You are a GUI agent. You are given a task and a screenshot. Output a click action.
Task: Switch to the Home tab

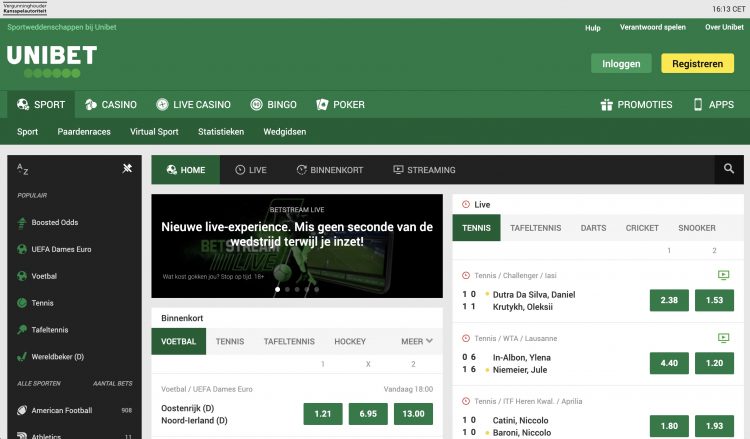(x=186, y=170)
